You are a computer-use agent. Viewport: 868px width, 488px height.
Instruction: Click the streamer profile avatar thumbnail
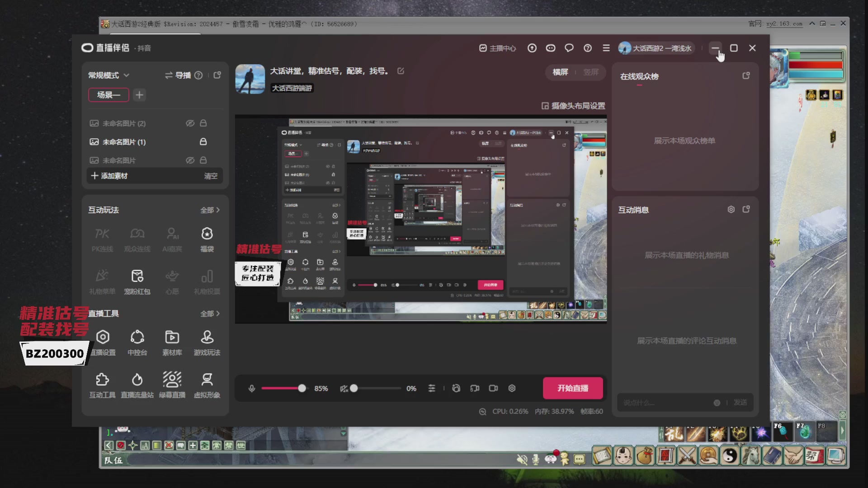pyautogui.click(x=250, y=79)
